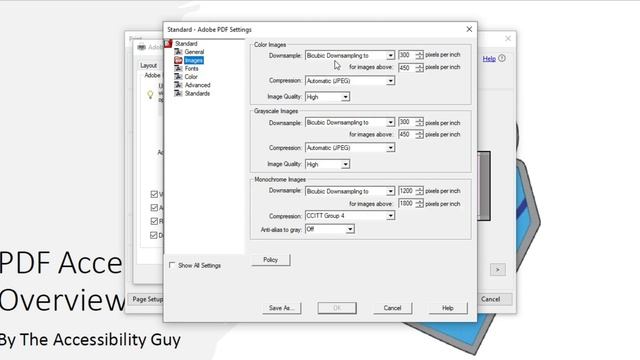Click the Policy button
640x360 pixels.
coord(271,260)
